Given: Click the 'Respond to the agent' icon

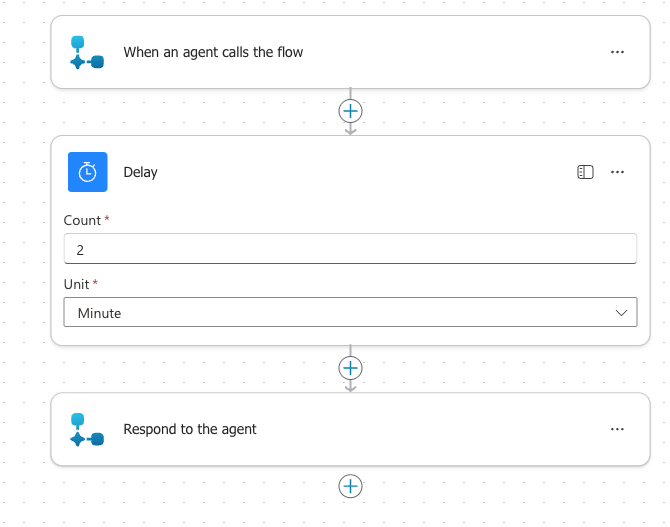Looking at the screenshot, I should (x=87, y=429).
